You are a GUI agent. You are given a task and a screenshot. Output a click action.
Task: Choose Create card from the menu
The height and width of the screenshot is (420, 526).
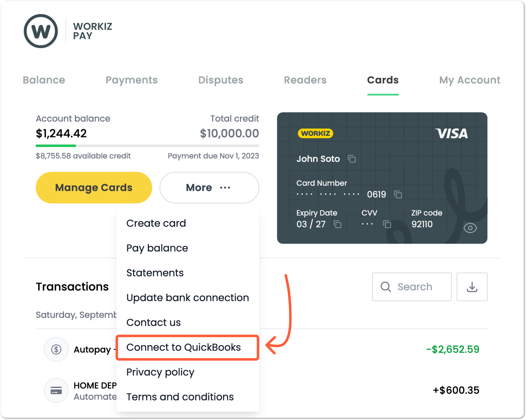[188, 224]
